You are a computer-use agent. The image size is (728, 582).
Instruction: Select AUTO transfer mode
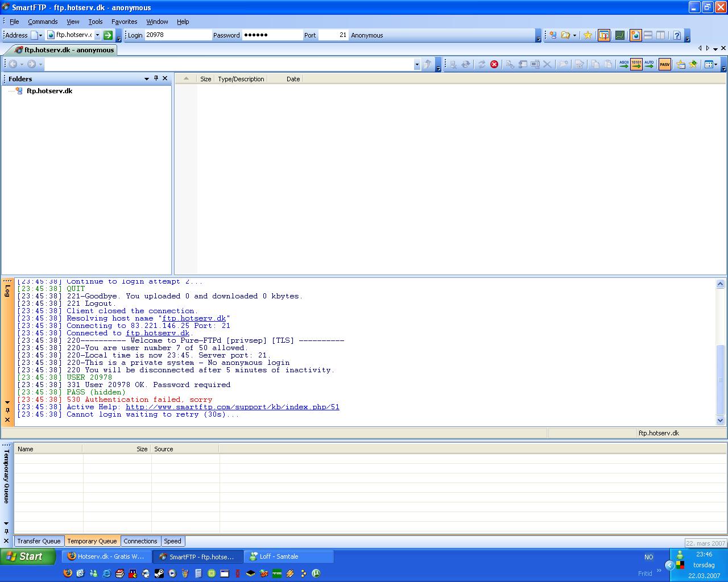649,64
